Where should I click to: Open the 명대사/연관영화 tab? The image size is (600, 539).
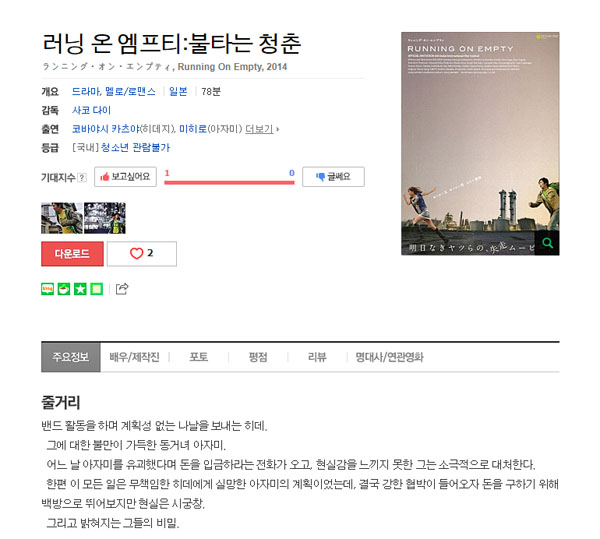389,357
